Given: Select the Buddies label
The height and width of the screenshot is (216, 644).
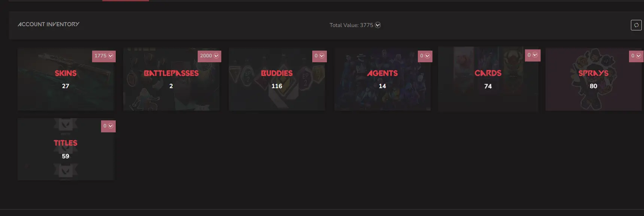Looking at the screenshot, I should 277,73.
